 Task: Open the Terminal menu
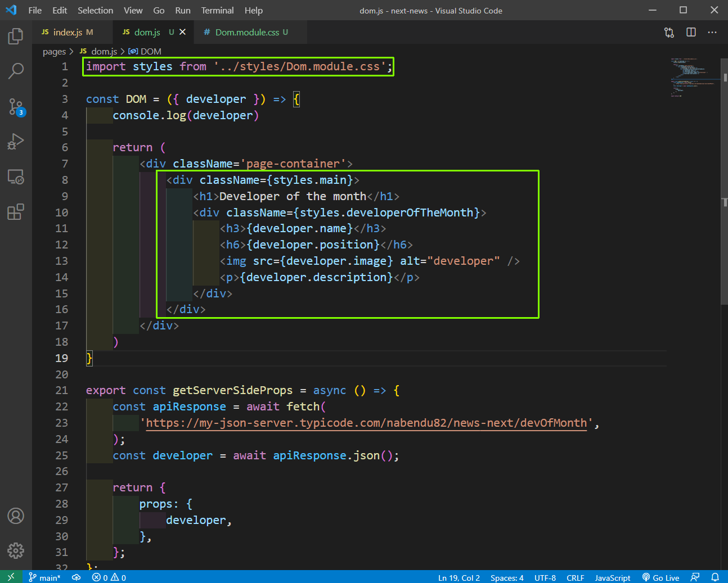coord(217,10)
